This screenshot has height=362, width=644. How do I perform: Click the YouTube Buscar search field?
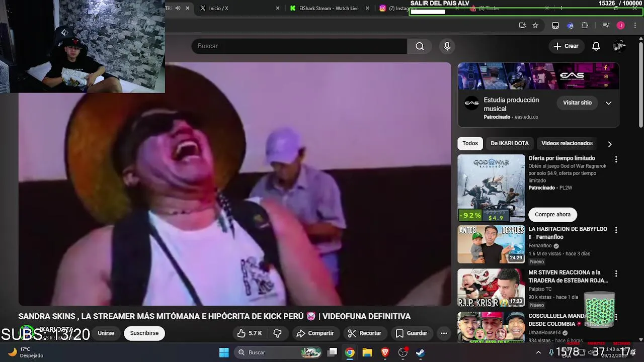pyautogui.click(x=299, y=46)
